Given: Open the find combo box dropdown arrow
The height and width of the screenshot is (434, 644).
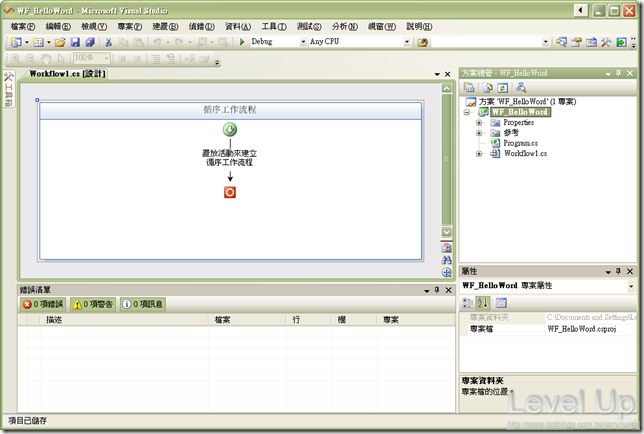Looking at the screenshot, I should [545, 42].
